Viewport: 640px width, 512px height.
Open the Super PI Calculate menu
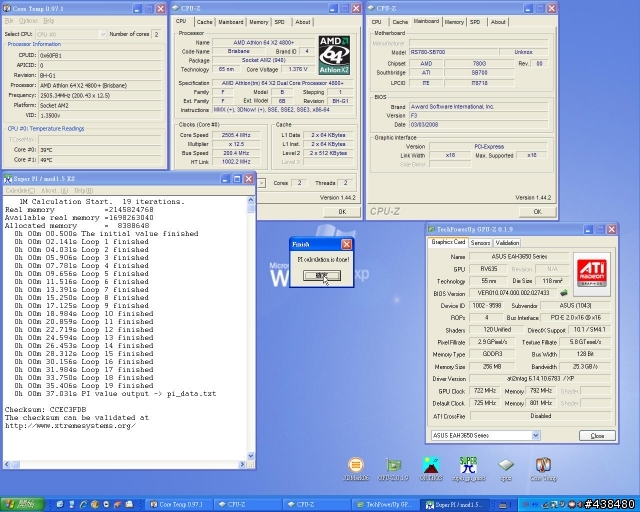click(20, 190)
